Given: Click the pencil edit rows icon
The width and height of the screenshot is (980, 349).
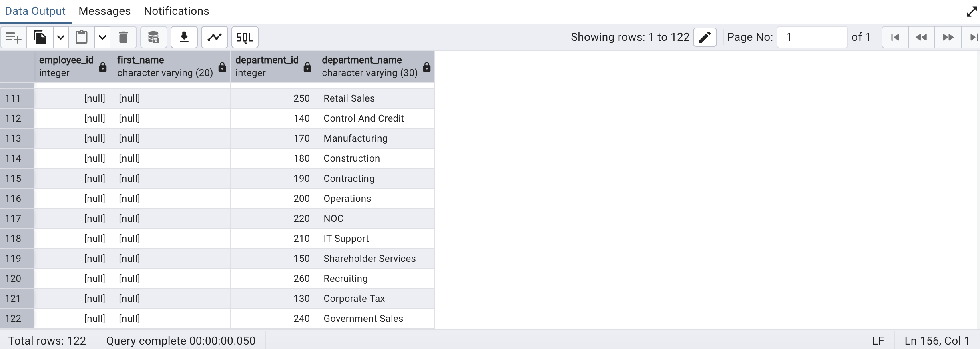Looking at the screenshot, I should click(705, 37).
